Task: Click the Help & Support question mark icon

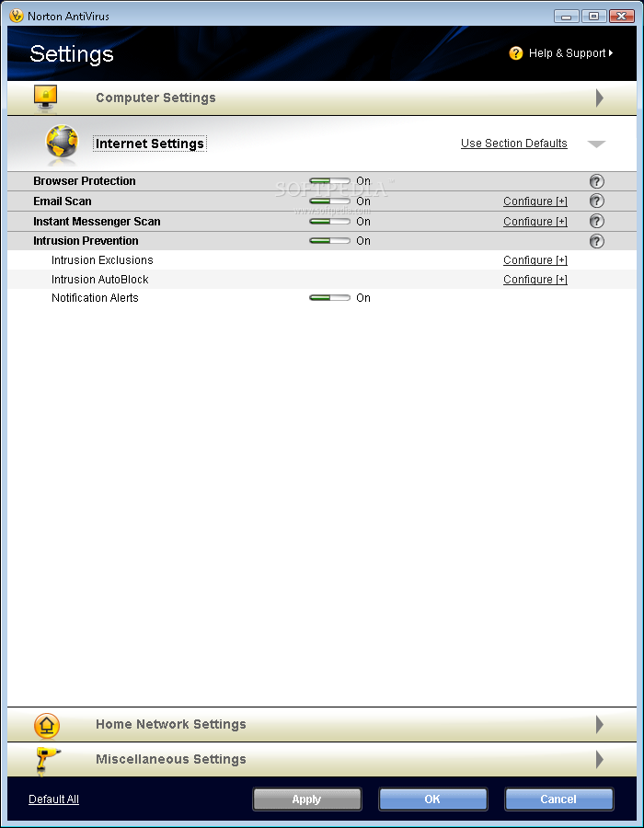Action: 516,53
